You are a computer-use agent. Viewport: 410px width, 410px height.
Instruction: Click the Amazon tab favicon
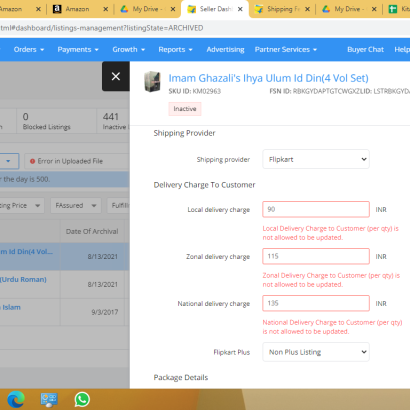57,9
